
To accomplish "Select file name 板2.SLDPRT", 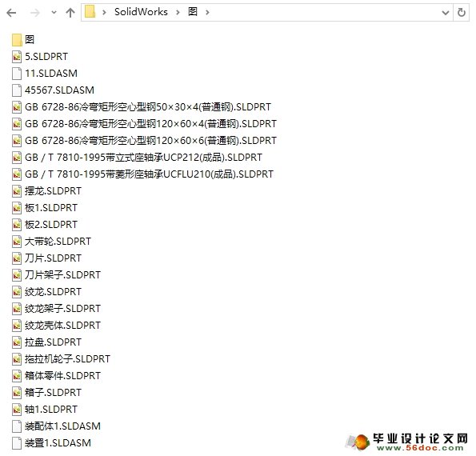I will tap(51, 224).
